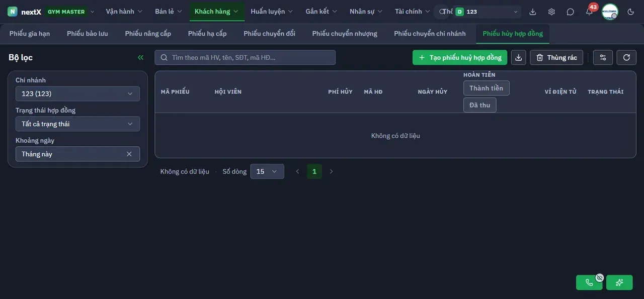Open notifications bell with 43 badge
The height and width of the screenshot is (299, 644).
(589, 12)
